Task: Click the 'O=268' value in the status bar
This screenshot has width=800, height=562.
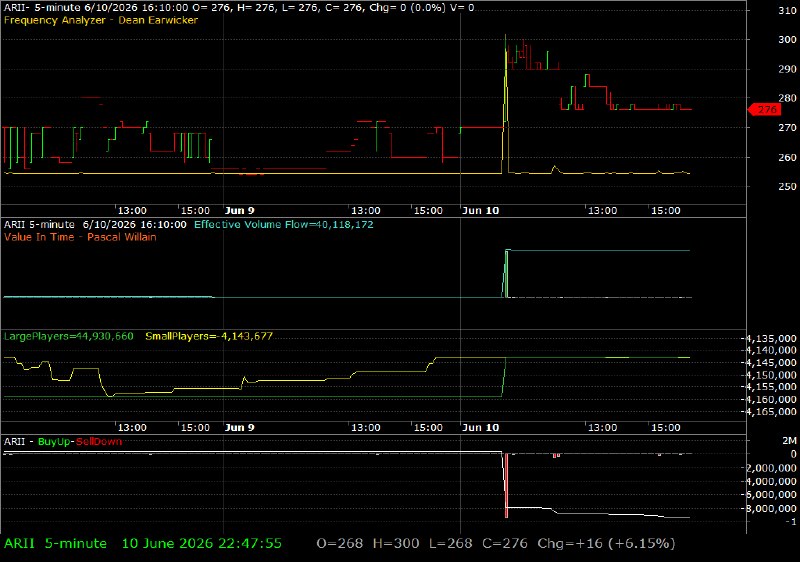Action: tap(340, 544)
